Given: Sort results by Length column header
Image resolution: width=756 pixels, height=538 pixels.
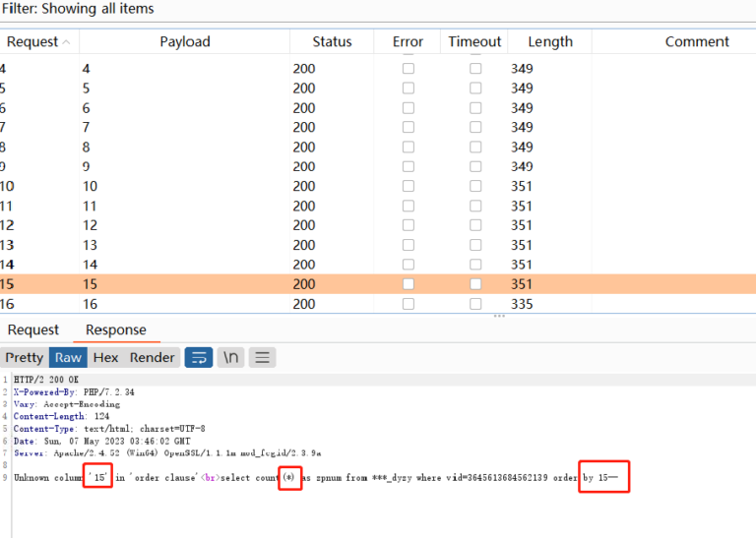Looking at the screenshot, I should (x=549, y=41).
